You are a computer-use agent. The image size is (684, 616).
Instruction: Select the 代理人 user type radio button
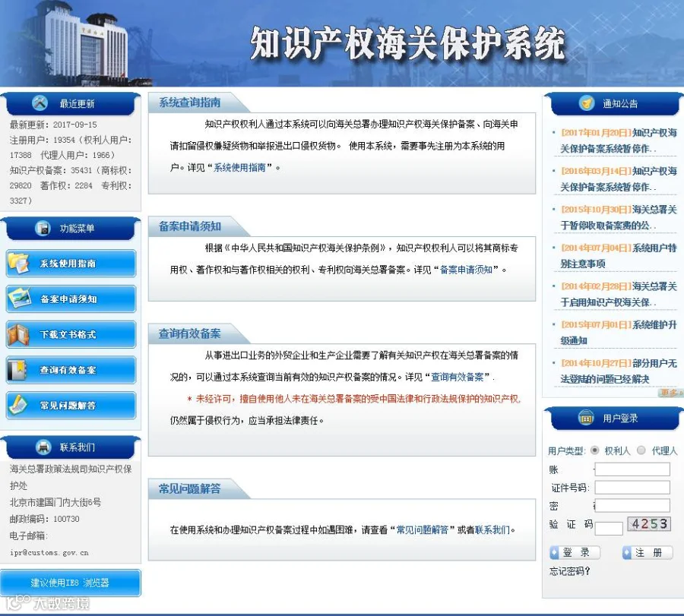(641, 450)
